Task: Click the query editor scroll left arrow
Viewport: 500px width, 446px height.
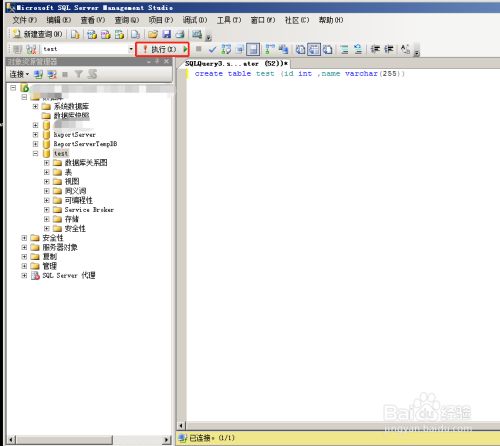Action: [x=181, y=426]
